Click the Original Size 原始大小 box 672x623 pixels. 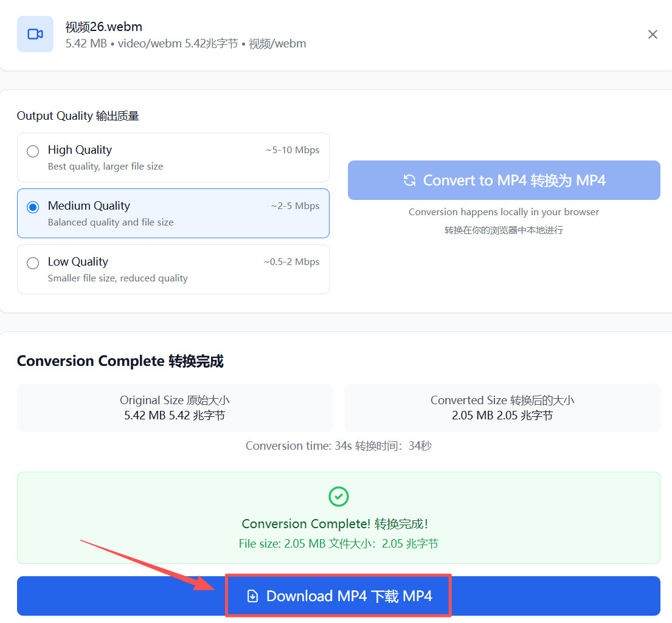pyautogui.click(x=175, y=407)
